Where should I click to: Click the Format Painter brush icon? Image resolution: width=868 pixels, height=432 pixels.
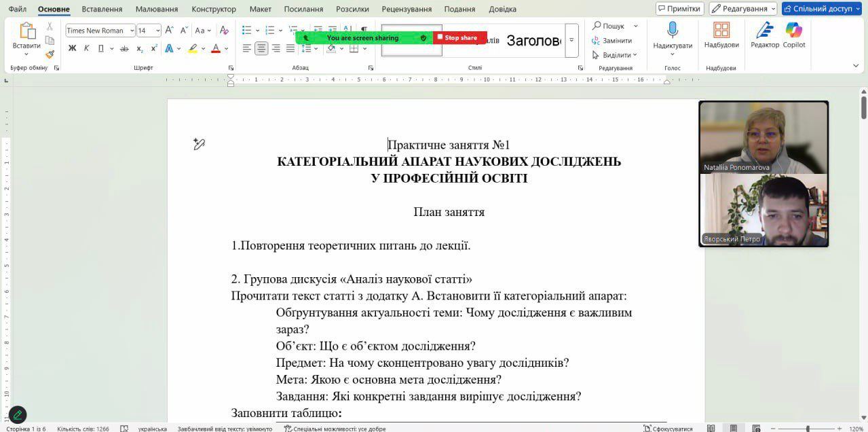(50, 54)
